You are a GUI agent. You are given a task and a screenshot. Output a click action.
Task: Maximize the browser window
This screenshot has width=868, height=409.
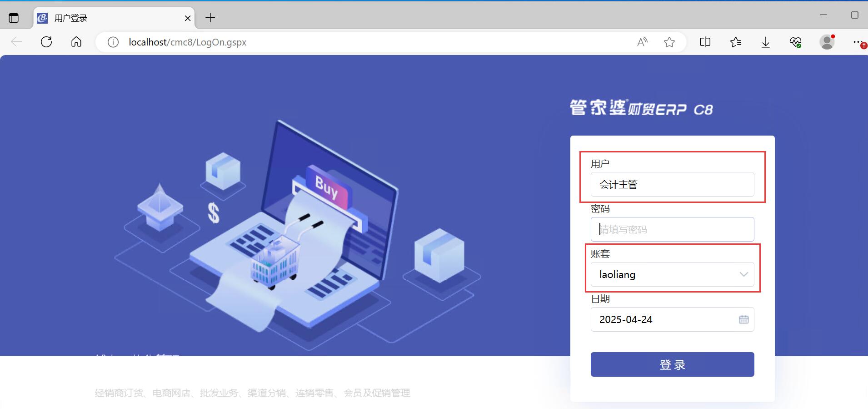854,15
